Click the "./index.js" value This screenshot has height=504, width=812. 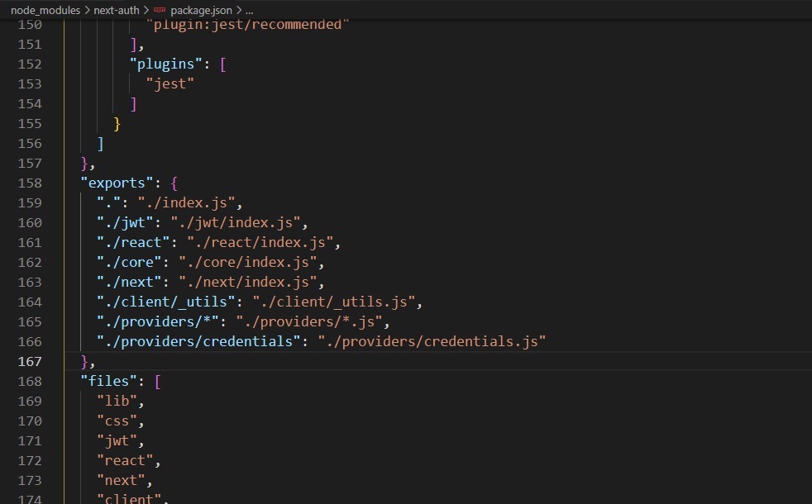click(186, 203)
